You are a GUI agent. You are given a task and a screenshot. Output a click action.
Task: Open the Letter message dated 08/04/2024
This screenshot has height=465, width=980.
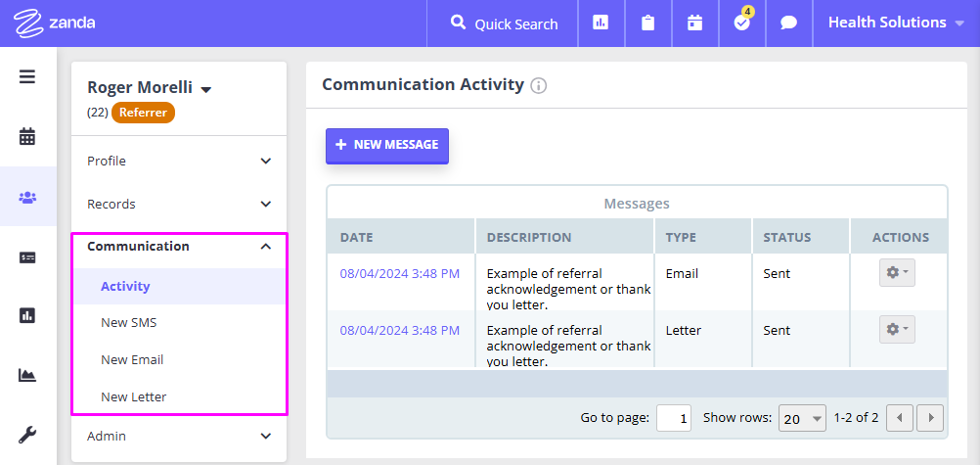point(399,330)
